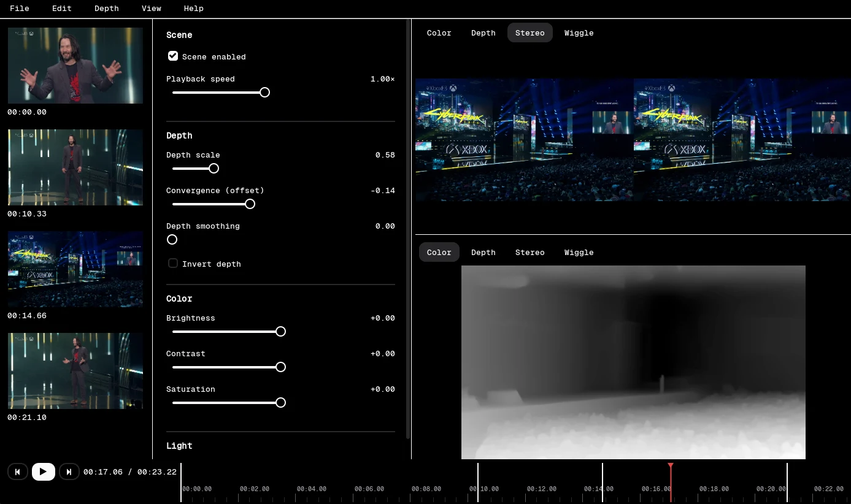851x504 pixels.
Task: Select the scene thumbnail at 00:14.66
Action: [x=75, y=269]
